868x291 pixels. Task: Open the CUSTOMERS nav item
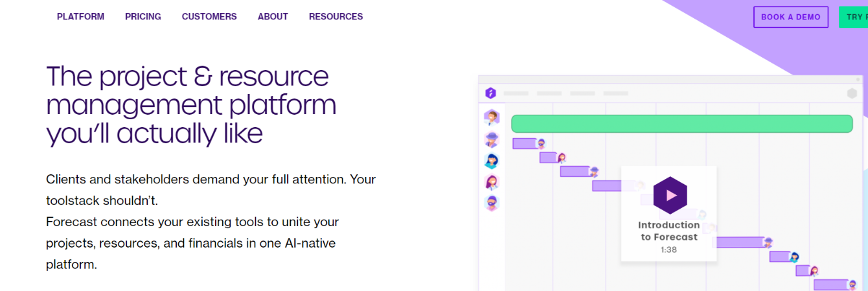209,17
